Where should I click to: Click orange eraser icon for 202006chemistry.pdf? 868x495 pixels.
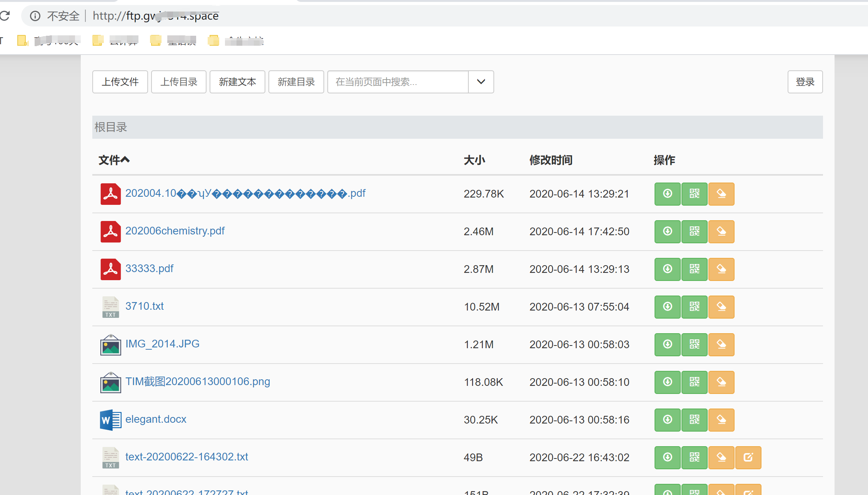pyautogui.click(x=721, y=231)
